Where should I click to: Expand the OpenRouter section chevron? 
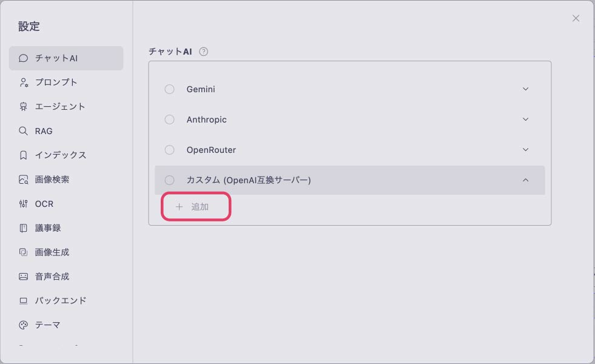click(x=526, y=150)
